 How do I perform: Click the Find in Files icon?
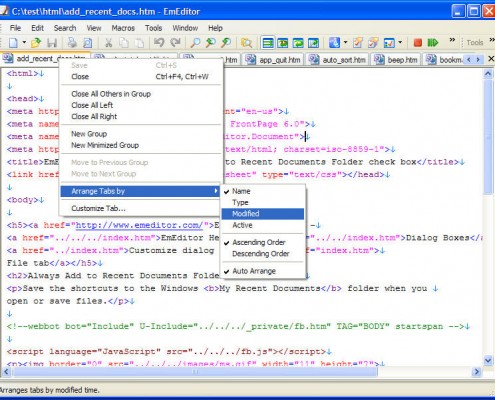[246, 43]
